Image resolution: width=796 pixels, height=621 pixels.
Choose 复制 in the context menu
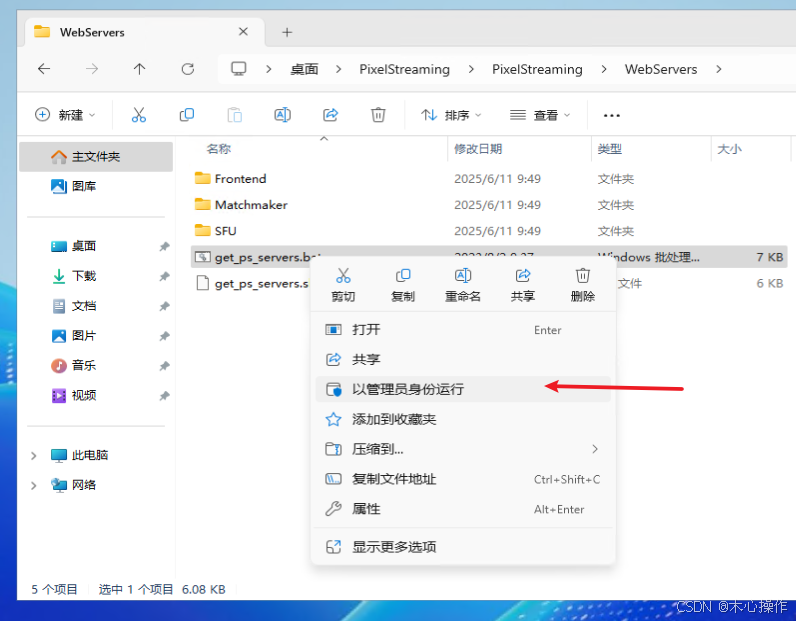[403, 285]
